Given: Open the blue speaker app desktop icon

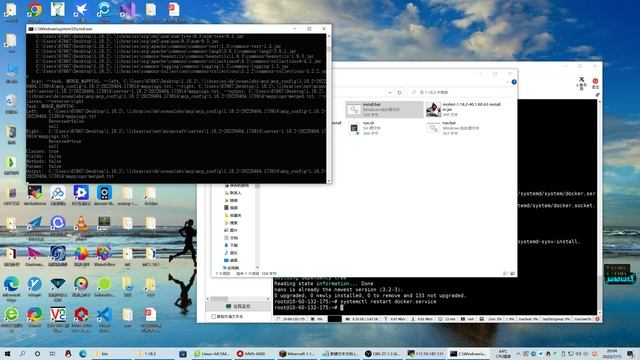Looking at the screenshot, I should coord(104,195).
